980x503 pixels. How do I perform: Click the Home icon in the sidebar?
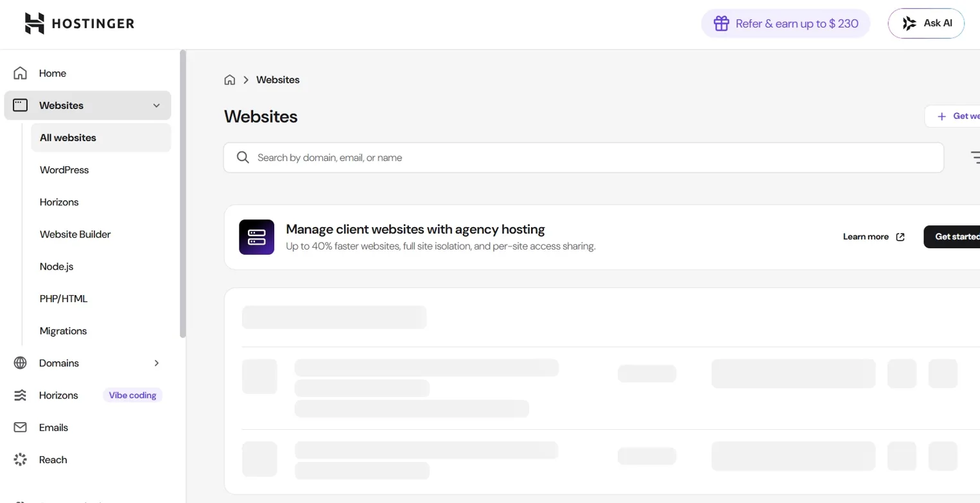click(x=19, y=72)
